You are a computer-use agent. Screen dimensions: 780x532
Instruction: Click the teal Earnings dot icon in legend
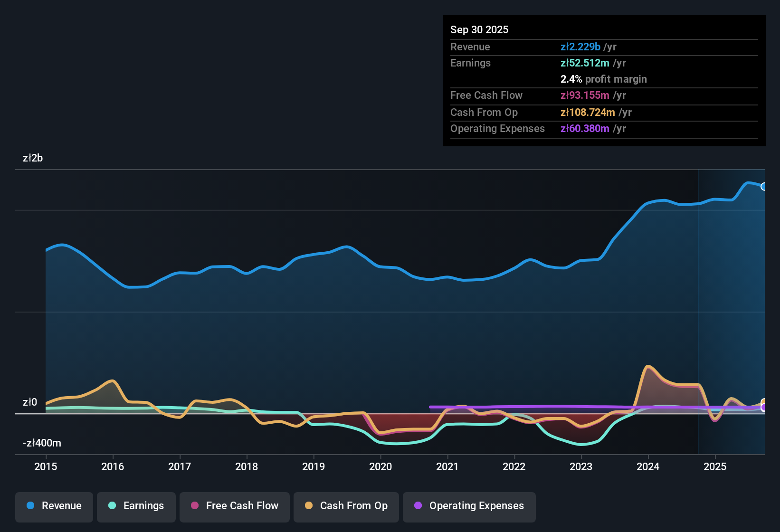click(x=112, y=506)
